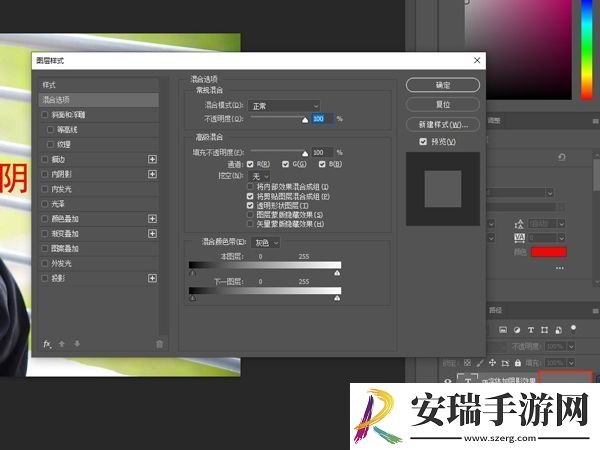Add another Stroke (描边) effect via plus icon

pos(152,159)
